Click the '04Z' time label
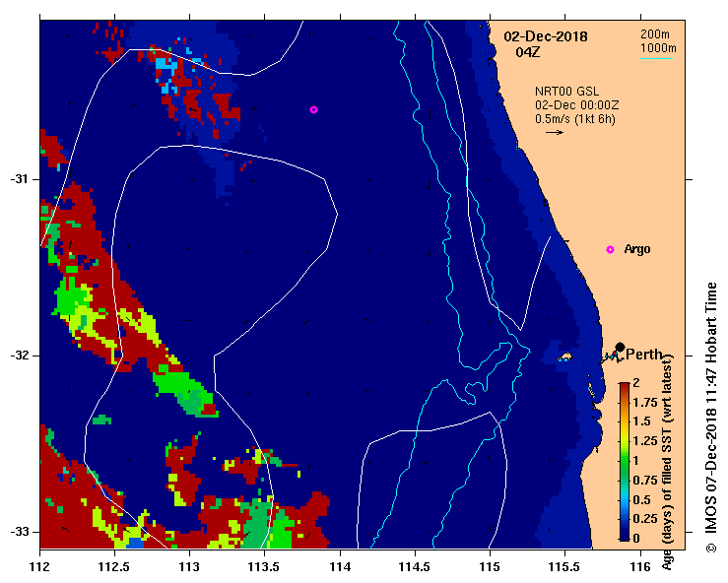 [x=528, y=52]
